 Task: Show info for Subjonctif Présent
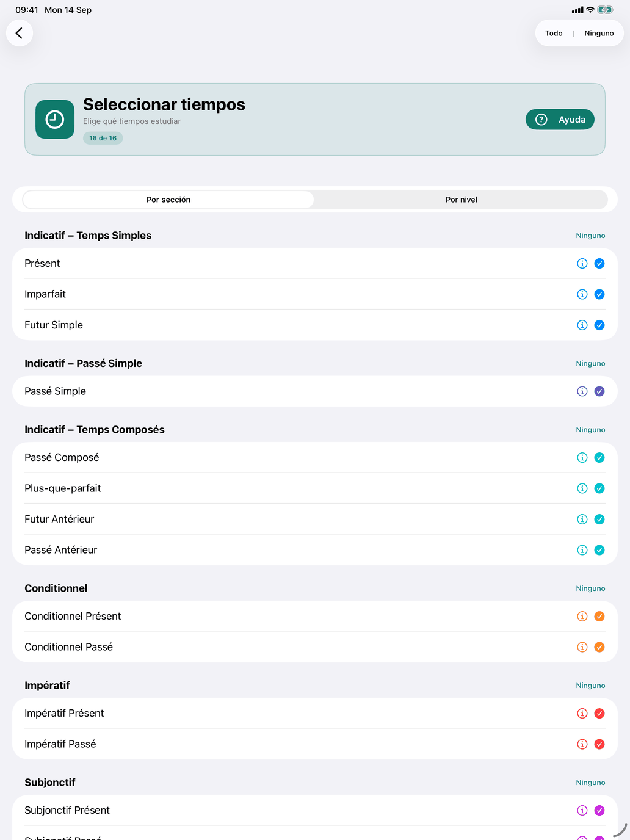[x=582, y=810]
